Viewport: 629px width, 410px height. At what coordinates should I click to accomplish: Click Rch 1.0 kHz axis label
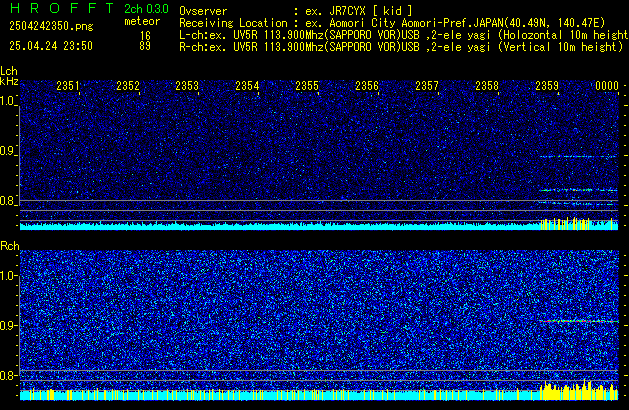point(8,276)
